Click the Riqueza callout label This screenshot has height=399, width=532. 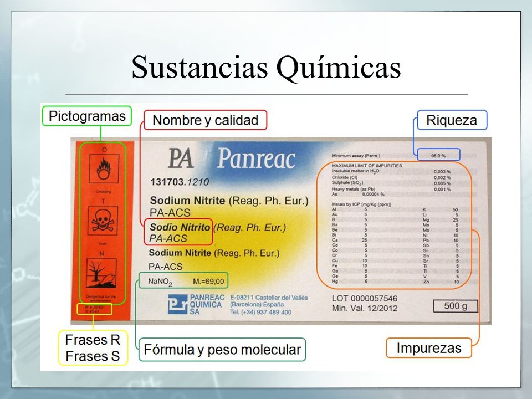click(452, 120)
